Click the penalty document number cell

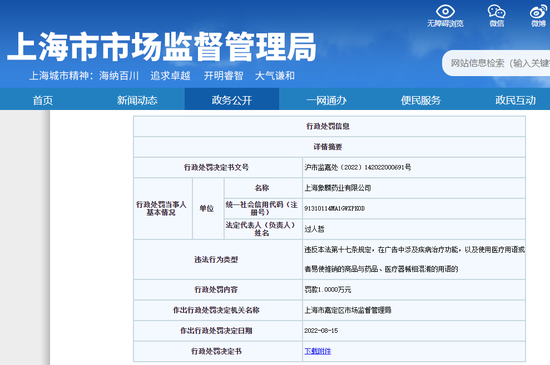point(414,167)
